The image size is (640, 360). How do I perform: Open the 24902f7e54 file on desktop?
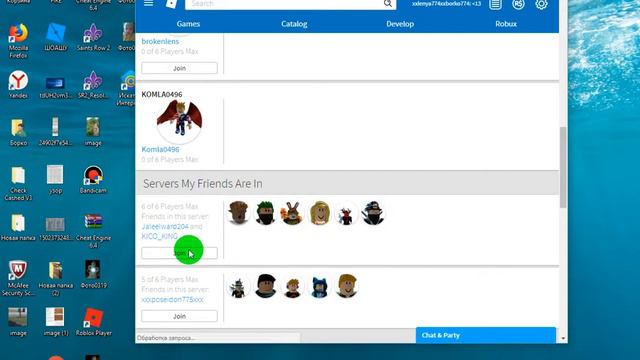pos(56,132)
